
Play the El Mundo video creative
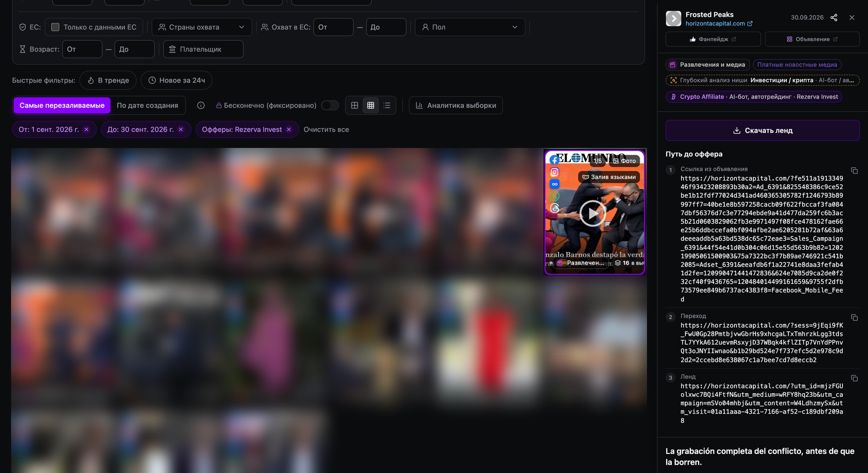[592, 213]
